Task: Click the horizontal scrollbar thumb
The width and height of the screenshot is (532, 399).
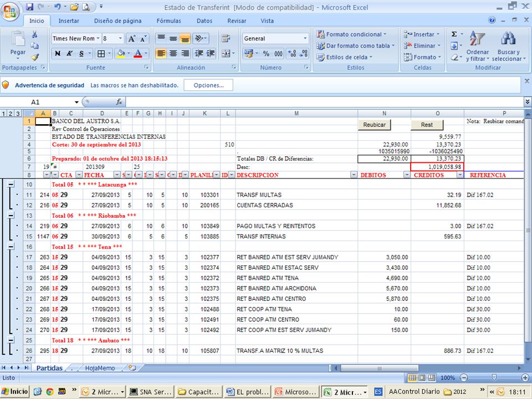Action: [x=379, y=368]
